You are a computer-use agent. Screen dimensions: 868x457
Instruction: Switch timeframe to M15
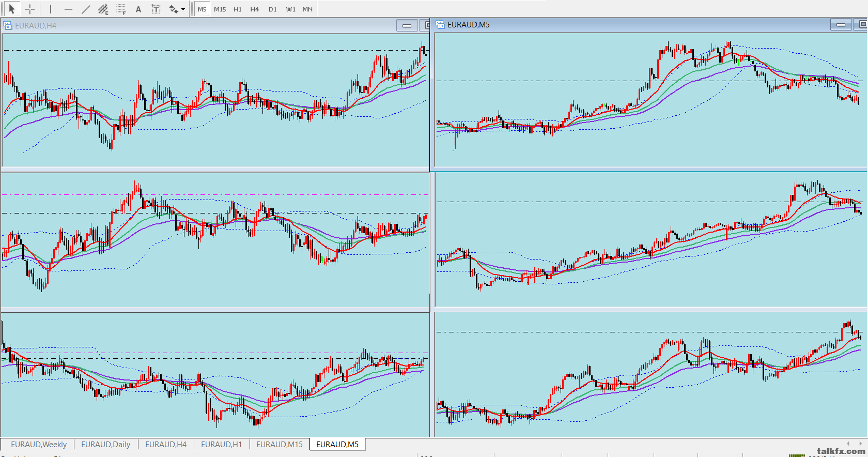220,9
